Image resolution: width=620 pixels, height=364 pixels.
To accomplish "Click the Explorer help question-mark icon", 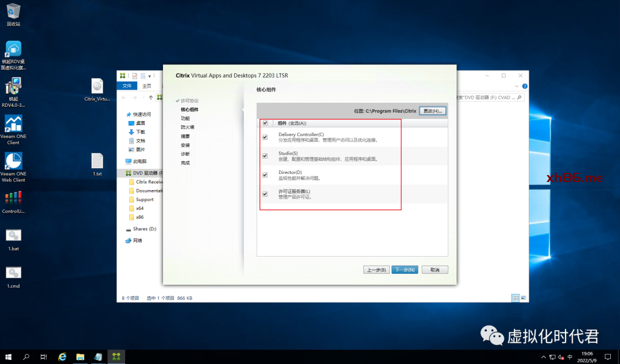I will [525, 86].
